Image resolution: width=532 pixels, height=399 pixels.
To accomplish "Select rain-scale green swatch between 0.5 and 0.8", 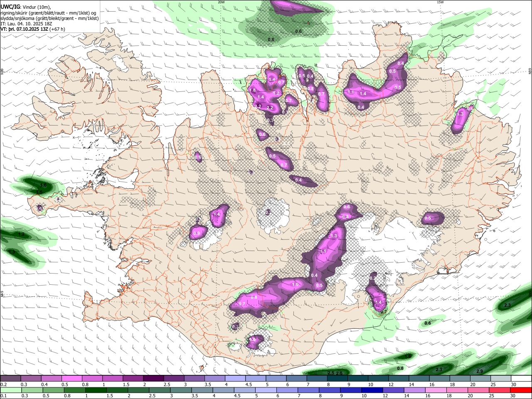I will point(53,390).
